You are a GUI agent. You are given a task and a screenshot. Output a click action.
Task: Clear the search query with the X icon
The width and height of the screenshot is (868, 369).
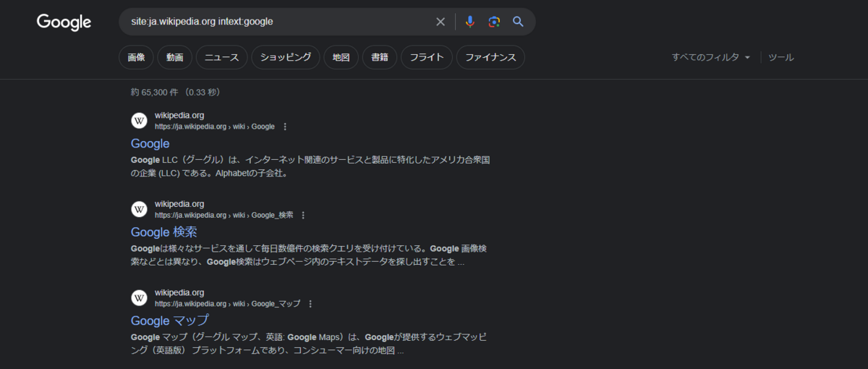click(x=441, y=22)
